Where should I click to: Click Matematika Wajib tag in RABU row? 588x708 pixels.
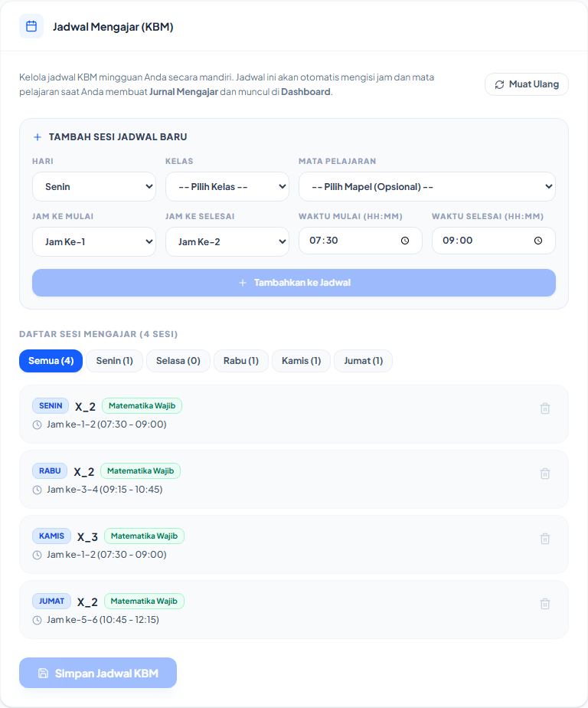[140, 470]
